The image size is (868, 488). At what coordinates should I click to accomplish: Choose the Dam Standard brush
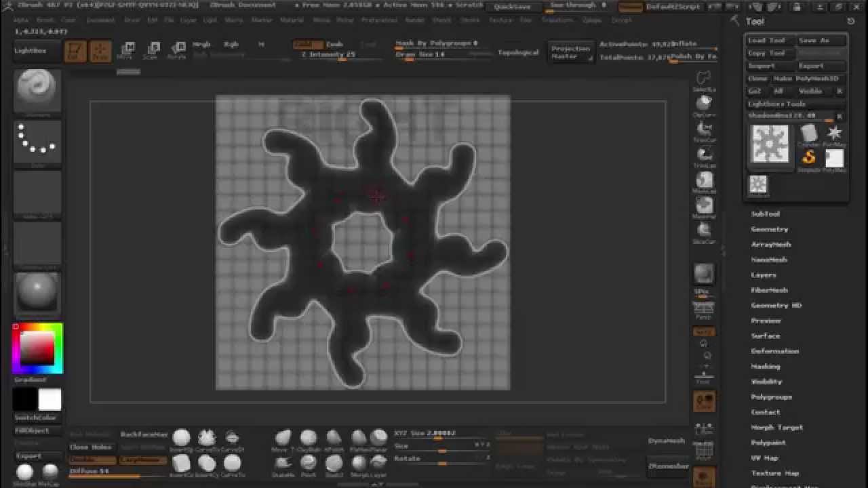point(334,465)
